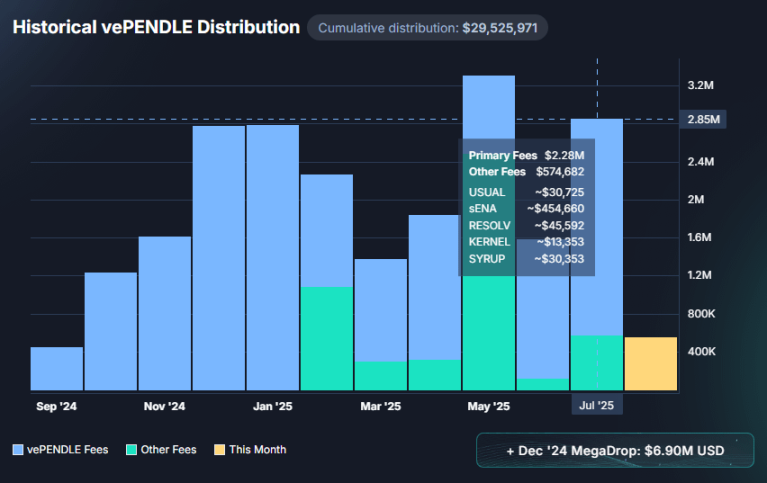Click the Historical vePENDLE Distribution title
The width and height of the screenshot is (767, 483).
point(156,27)
